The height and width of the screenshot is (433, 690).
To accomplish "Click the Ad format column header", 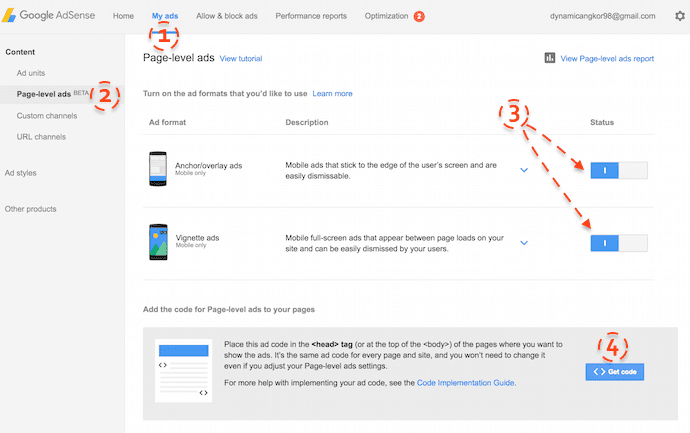I will (x=167, y=122).
